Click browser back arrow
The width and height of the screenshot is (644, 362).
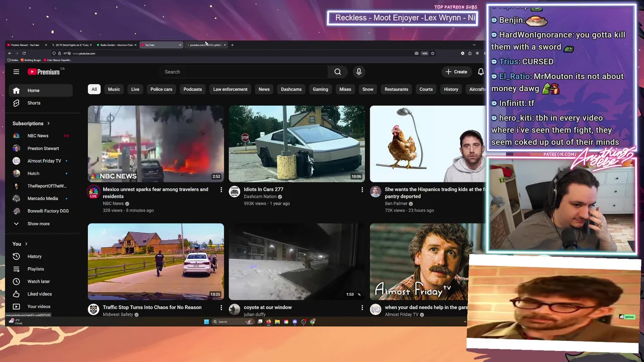click(x=10, y=53)
